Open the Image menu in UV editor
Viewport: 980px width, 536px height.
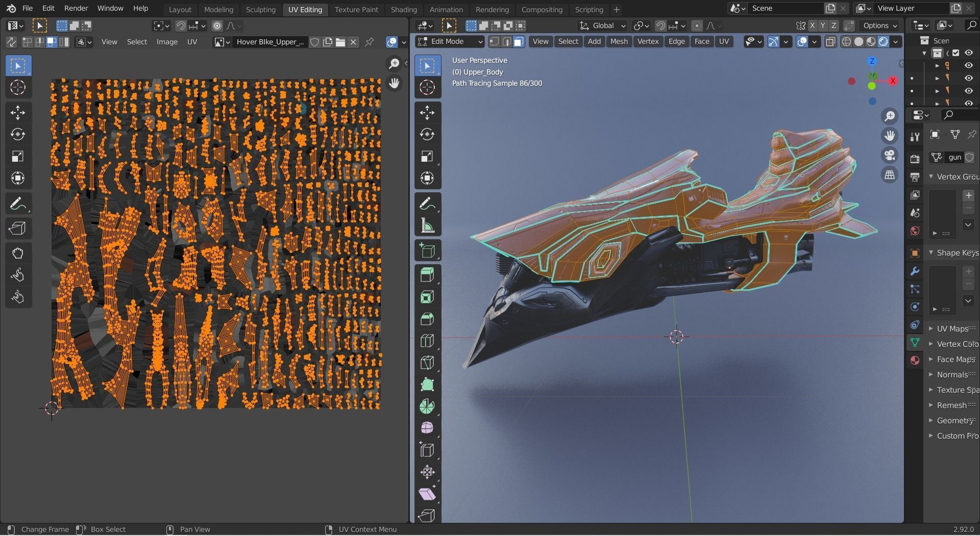[x=167, y=42]
